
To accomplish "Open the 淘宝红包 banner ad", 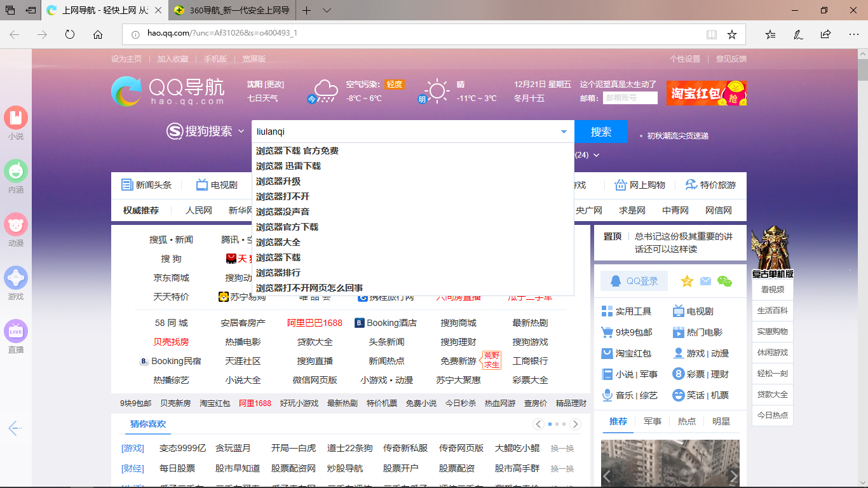I will tap(707, 93).
